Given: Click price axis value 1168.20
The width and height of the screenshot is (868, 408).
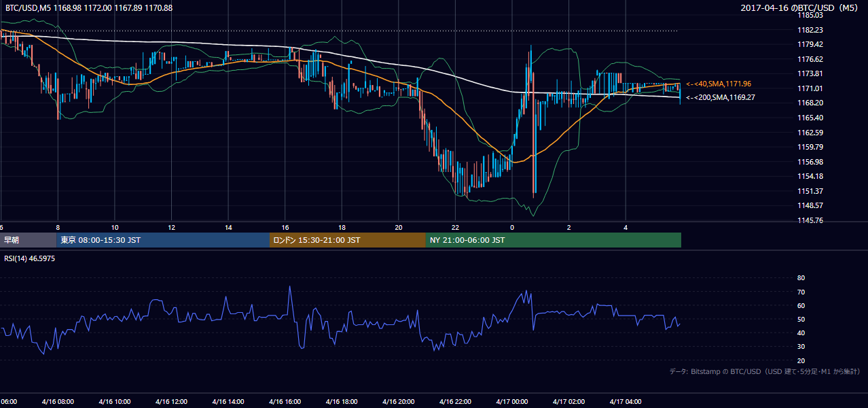Looking at the screenshot, I should 810,103.
